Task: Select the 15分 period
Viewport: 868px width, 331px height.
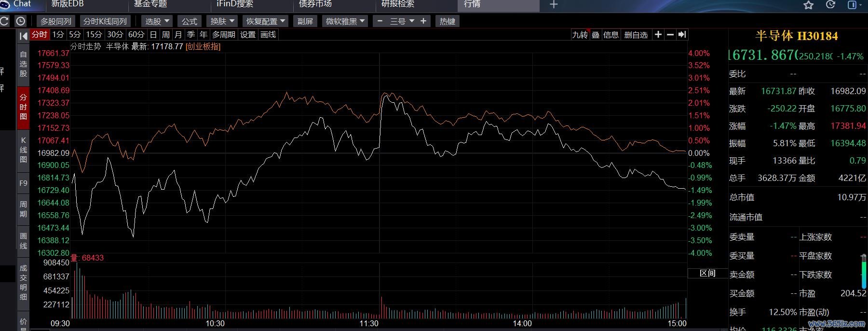Action: pos(94,35)
